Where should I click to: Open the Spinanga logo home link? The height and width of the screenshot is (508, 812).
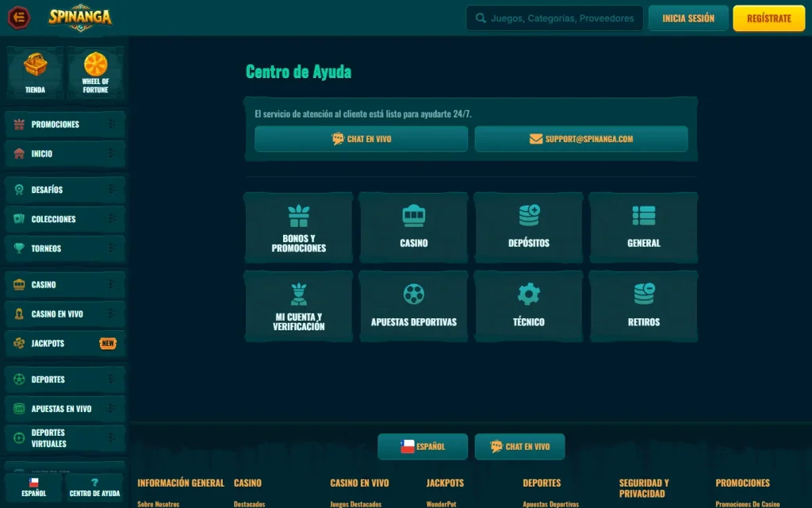(80, 17)
